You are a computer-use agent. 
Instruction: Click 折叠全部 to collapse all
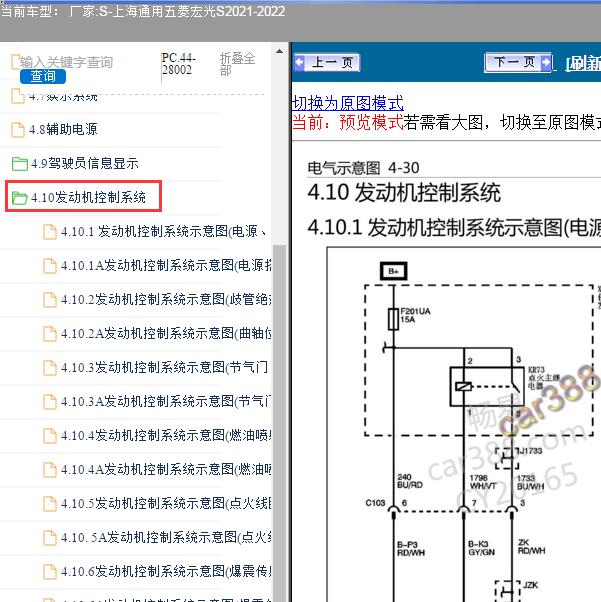pos(237,64)
